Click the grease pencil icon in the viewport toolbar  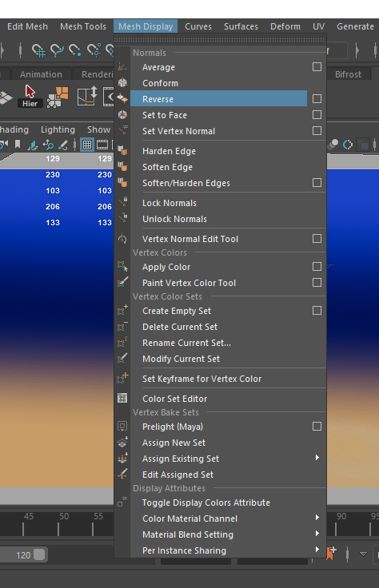[63, 145]
